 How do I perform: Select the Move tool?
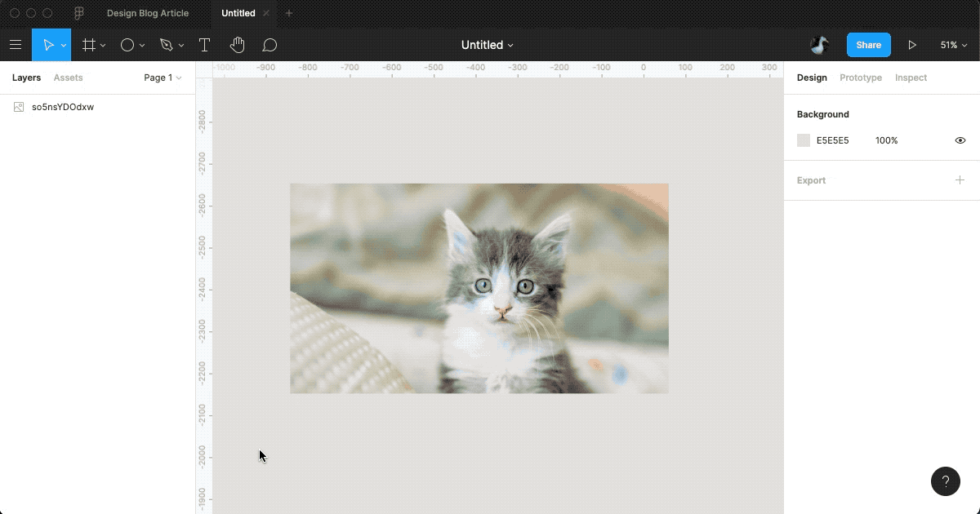click(x=48, y=45)
